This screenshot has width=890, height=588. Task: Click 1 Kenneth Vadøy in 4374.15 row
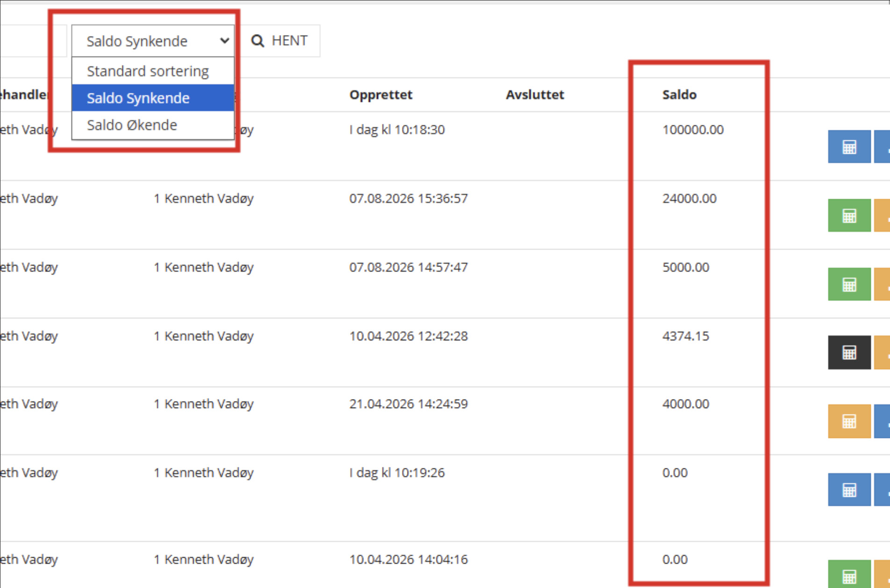pos(204,336)
